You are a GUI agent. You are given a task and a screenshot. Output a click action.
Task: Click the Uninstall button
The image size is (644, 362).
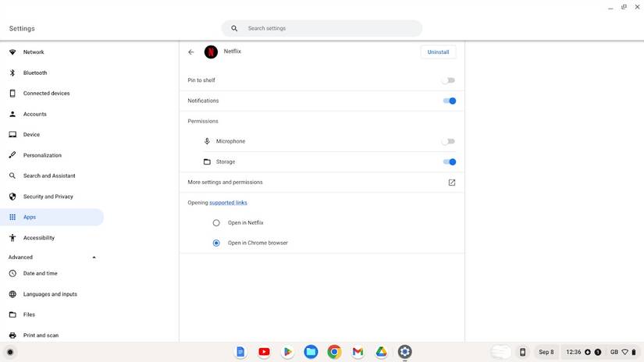click(438, 52)
